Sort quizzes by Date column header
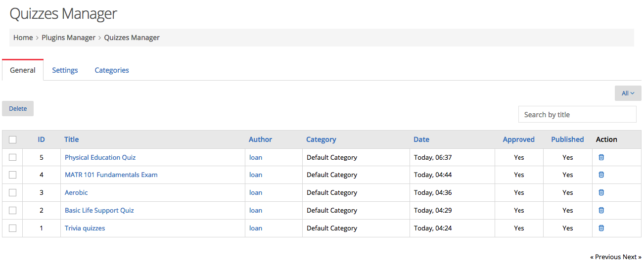This screenshot has height=272, width=644. (421, 139)
